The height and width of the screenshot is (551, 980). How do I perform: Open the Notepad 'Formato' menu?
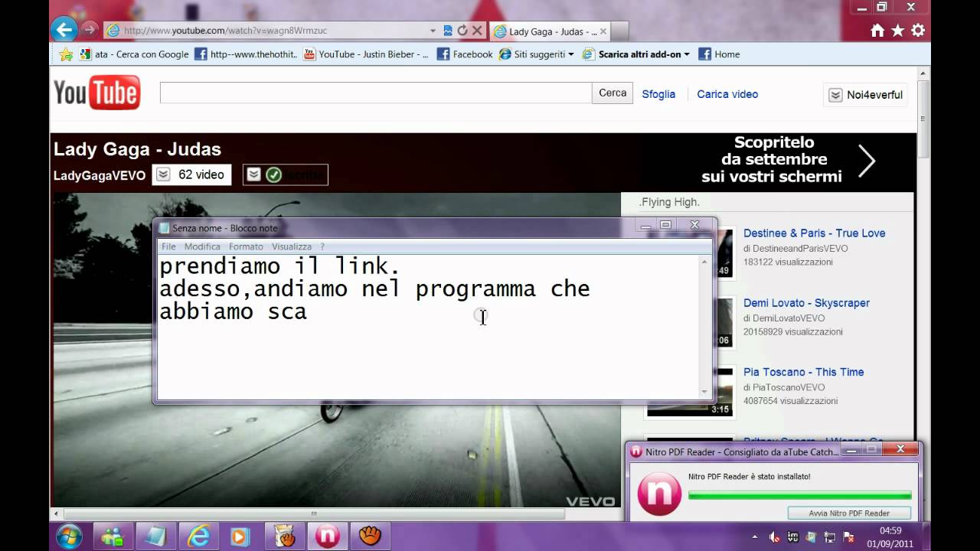(x=246, y=246)
